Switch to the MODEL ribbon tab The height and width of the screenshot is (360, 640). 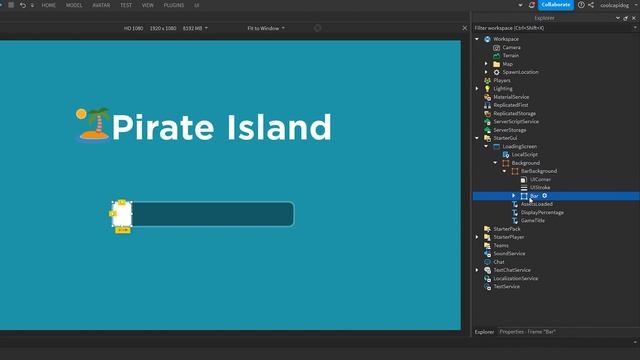[74, 5]
